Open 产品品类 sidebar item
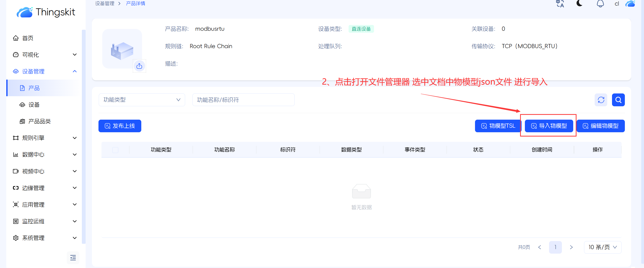Screen dimensions: 644x268 pyautogui.click(x=40, y=121)
